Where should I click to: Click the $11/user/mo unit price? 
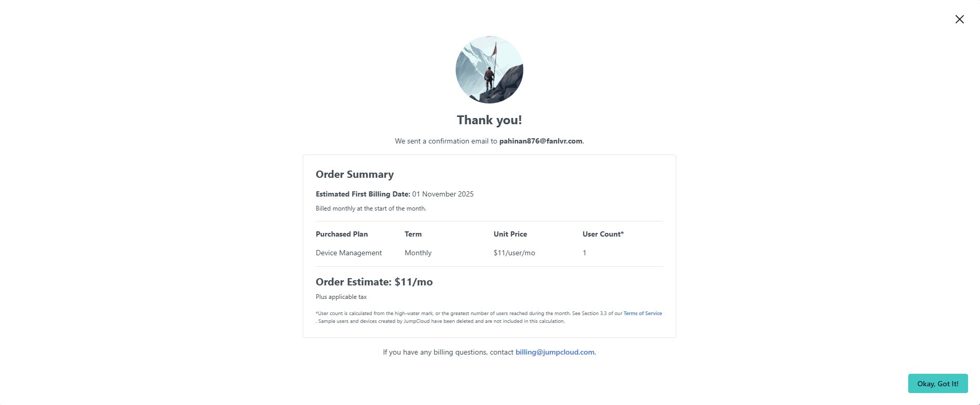click(x=514, y=253)
